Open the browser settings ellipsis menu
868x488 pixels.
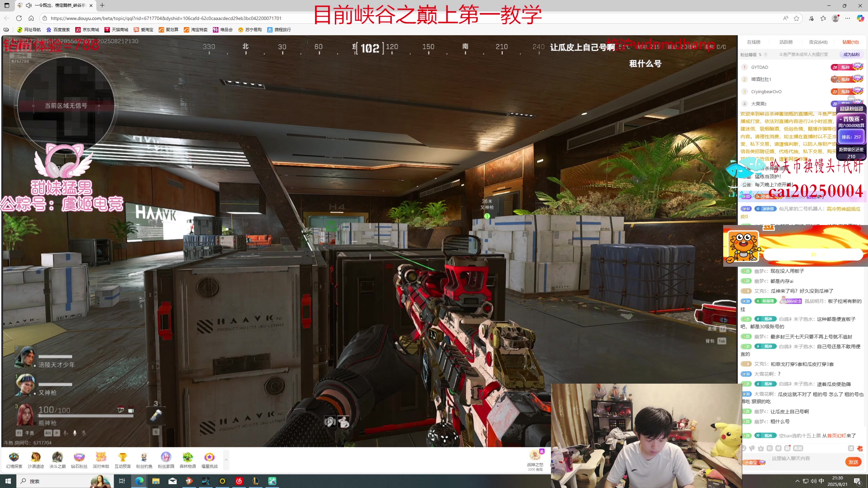pos(848,18)
